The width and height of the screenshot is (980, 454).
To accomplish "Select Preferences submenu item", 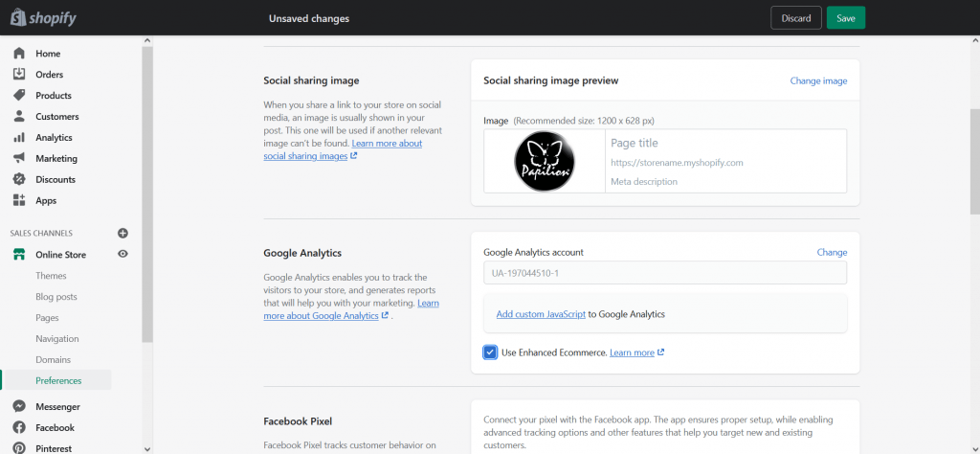I will pos(58,380).
